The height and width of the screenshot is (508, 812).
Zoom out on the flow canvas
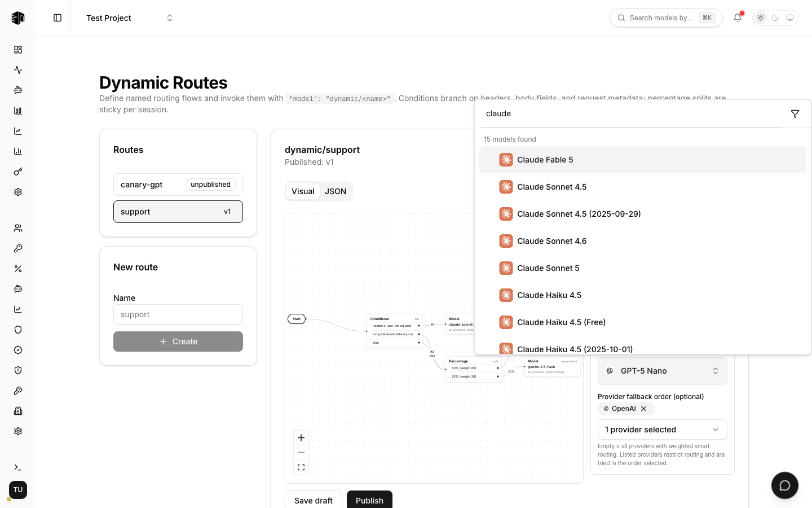(301, 452)
